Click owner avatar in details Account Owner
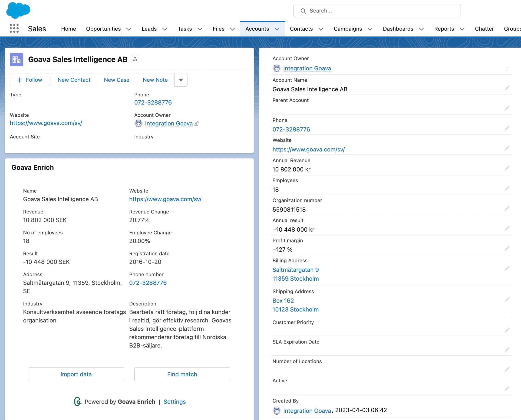The height and width of the screenshot is (420, 521). [x=277, y=69]
